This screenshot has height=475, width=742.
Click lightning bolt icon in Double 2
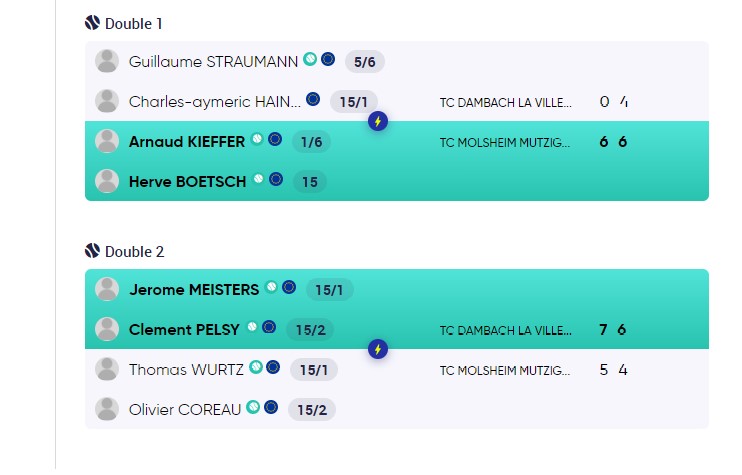pos(378,350)
